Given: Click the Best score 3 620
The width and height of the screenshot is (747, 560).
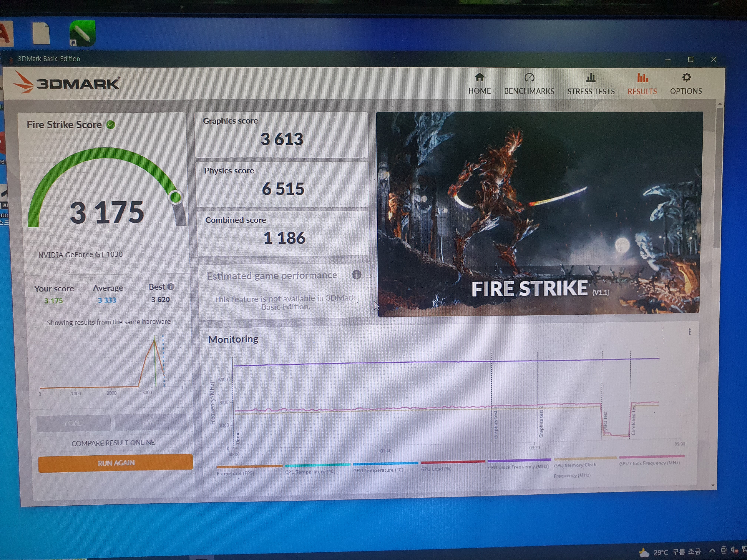Looking at the screenshot, I should coord(160,299).
